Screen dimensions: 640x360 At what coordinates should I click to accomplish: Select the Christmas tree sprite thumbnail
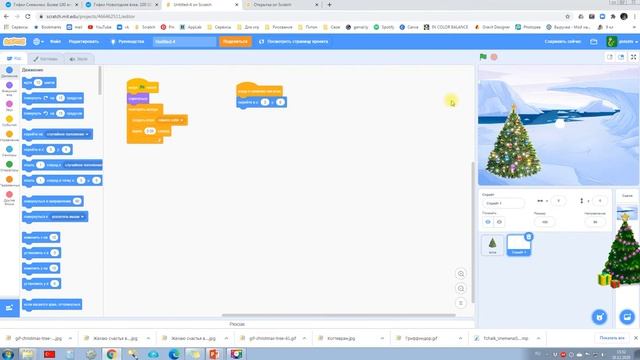click(x=493, y=245)
